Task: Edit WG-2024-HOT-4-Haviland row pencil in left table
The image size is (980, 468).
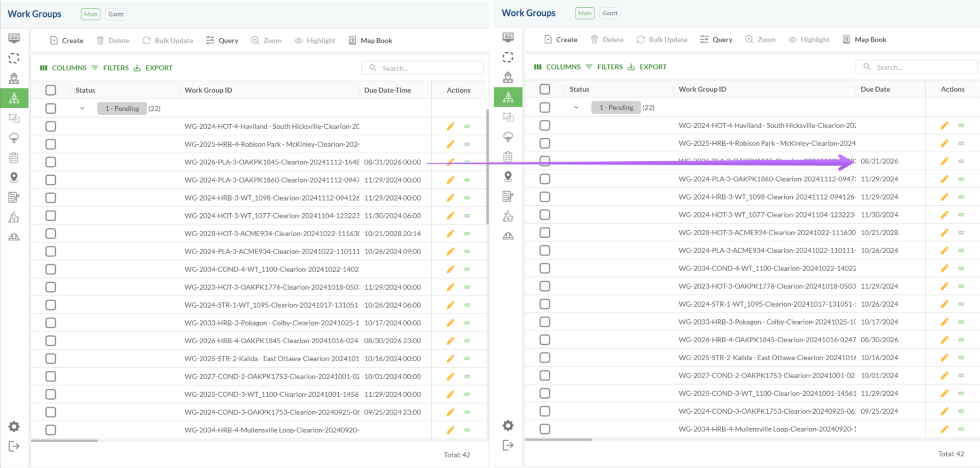Action: [450, 126]
